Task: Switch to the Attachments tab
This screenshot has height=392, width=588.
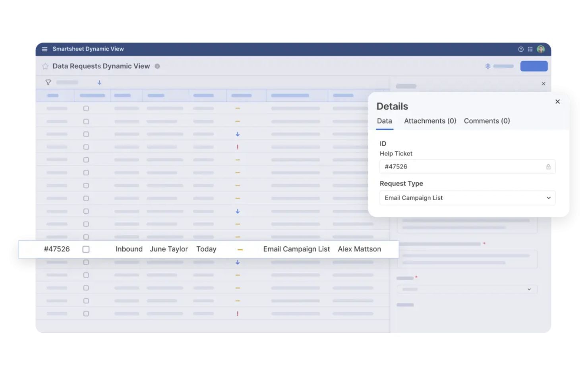Action: point(430,121)
